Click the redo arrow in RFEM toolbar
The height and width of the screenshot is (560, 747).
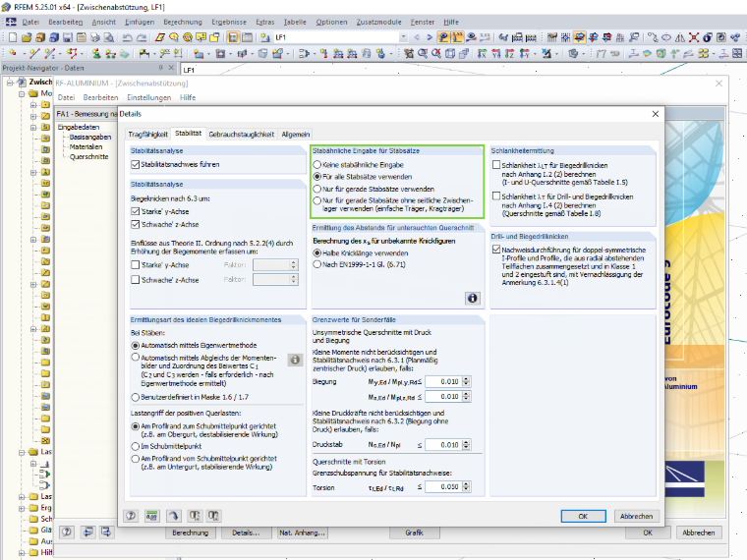tap(142, 37)
